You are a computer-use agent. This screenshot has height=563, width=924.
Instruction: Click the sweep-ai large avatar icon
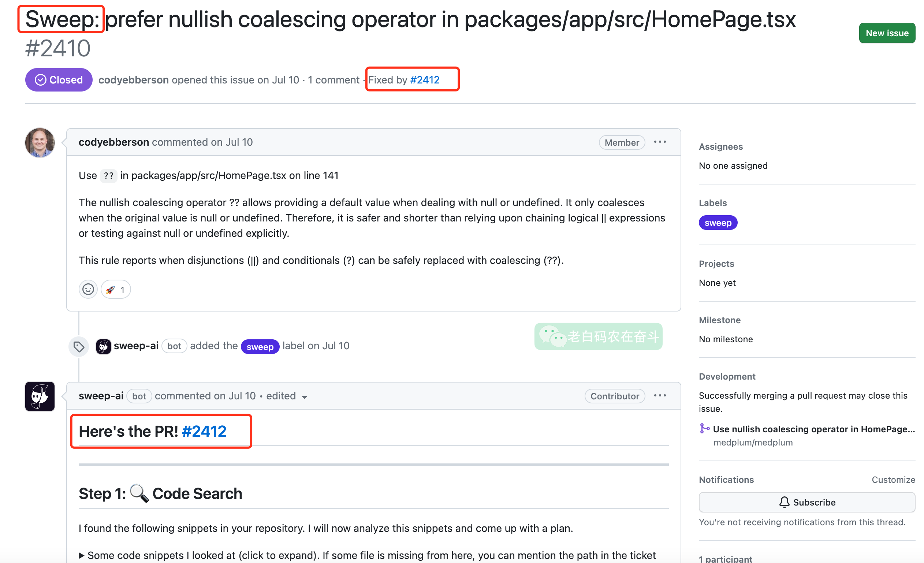click(40, 396)
